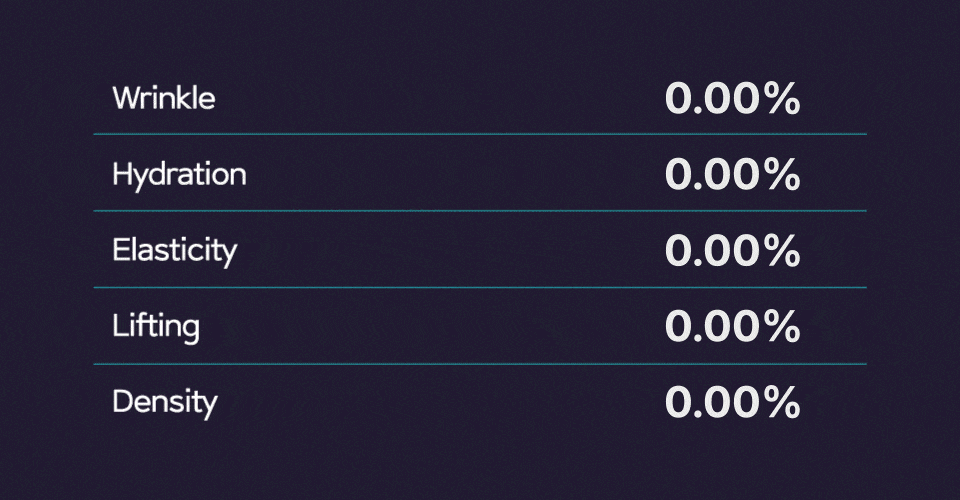The width and height of the screenshot is (960, 500).
Task: Select the Lifting label
Action: [x=156, y=327]
